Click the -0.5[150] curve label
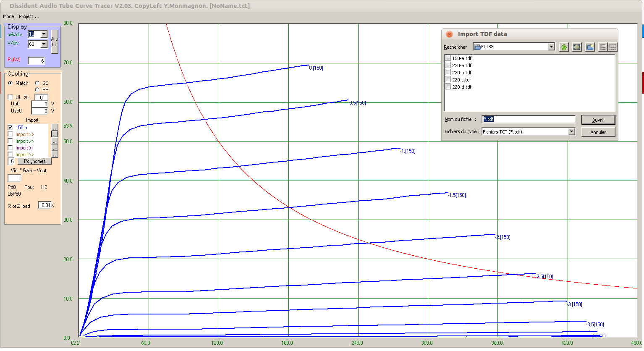The image size is (644, 351). click(x=357, y=103)
